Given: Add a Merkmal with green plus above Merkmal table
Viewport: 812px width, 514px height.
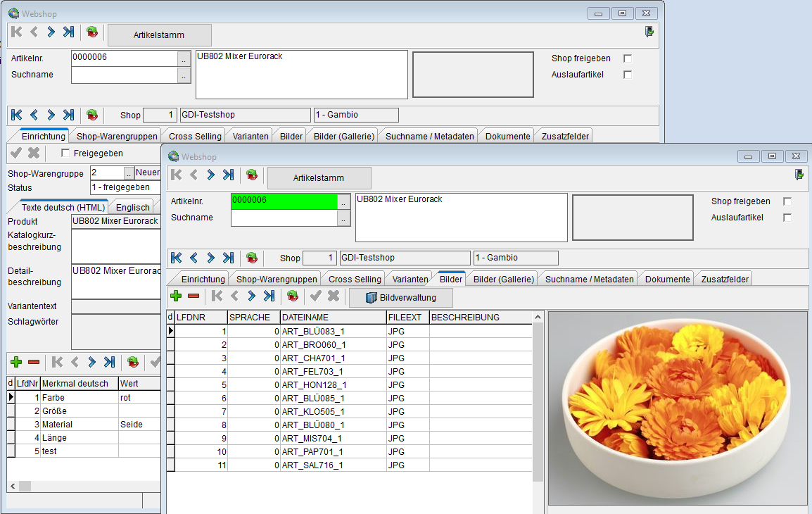Looking at the screenshot, I should coord(16,362).
